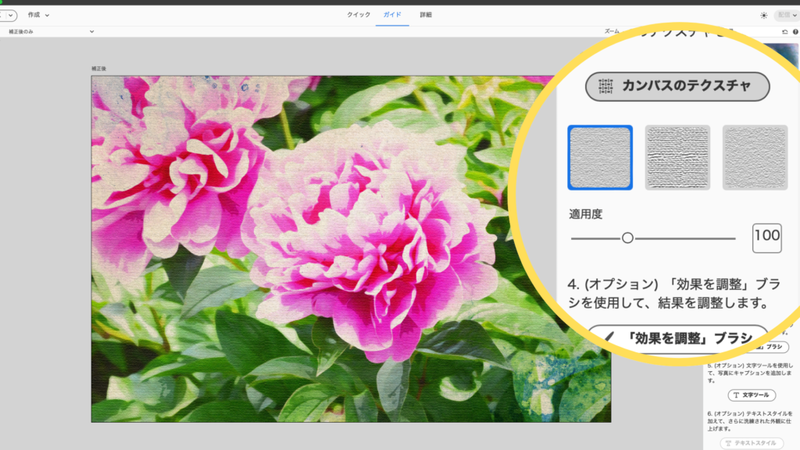Pick the third fine canvas texture thumbnail
Screen dimensions: 800x450
click(x=755, y=158)
